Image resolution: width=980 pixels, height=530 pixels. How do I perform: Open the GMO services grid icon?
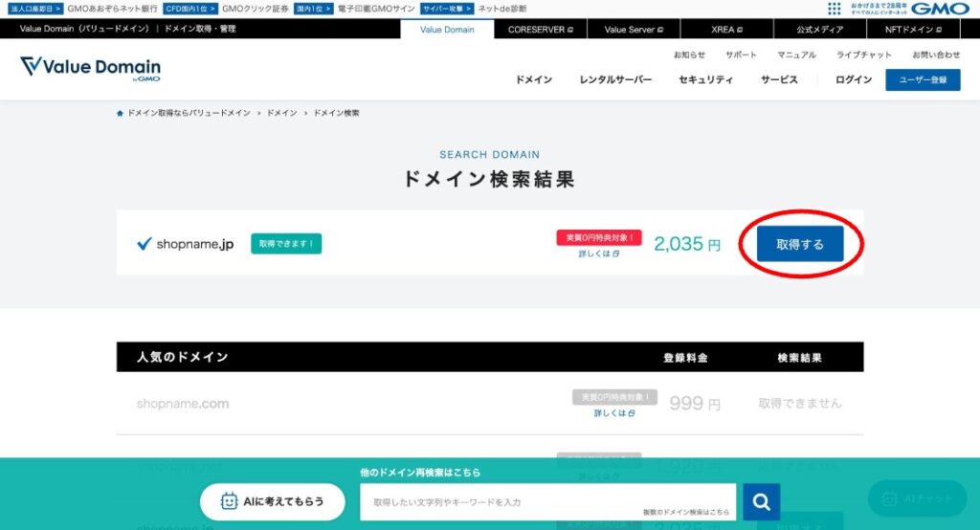pos(834,9)
